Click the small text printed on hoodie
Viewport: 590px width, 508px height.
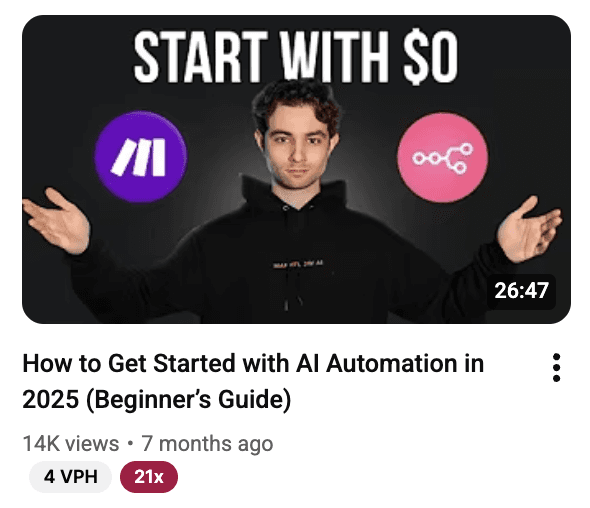click(x=298, y=265)
